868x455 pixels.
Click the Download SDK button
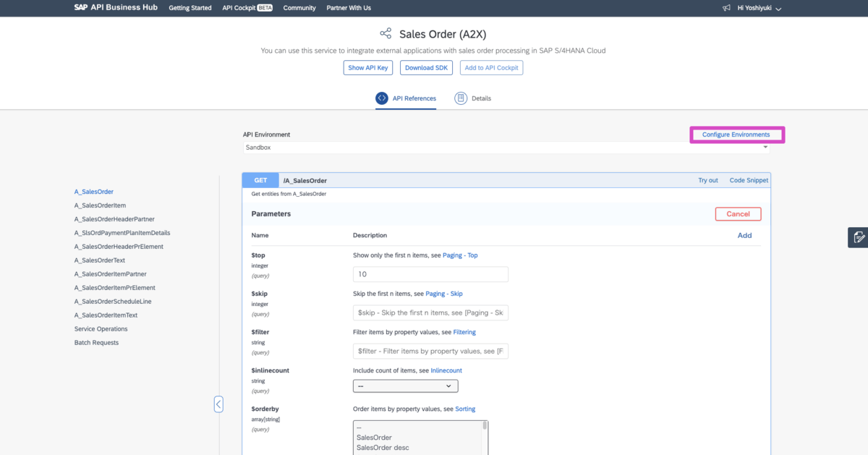tap(426, 67)
